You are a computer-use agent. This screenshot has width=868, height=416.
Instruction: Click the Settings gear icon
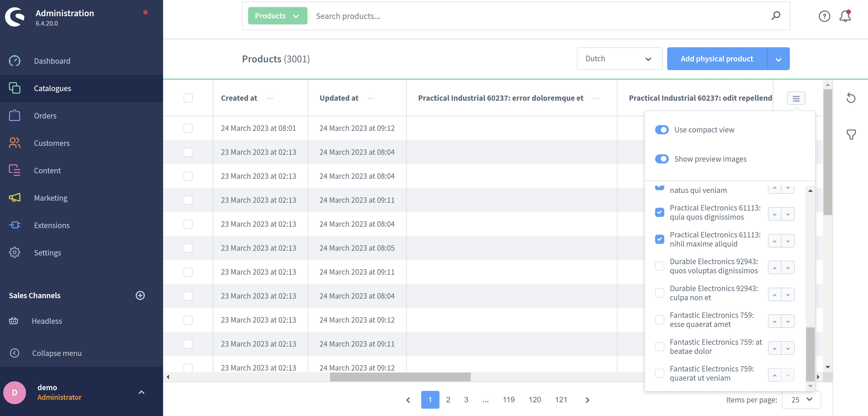[x=14, y=253]
